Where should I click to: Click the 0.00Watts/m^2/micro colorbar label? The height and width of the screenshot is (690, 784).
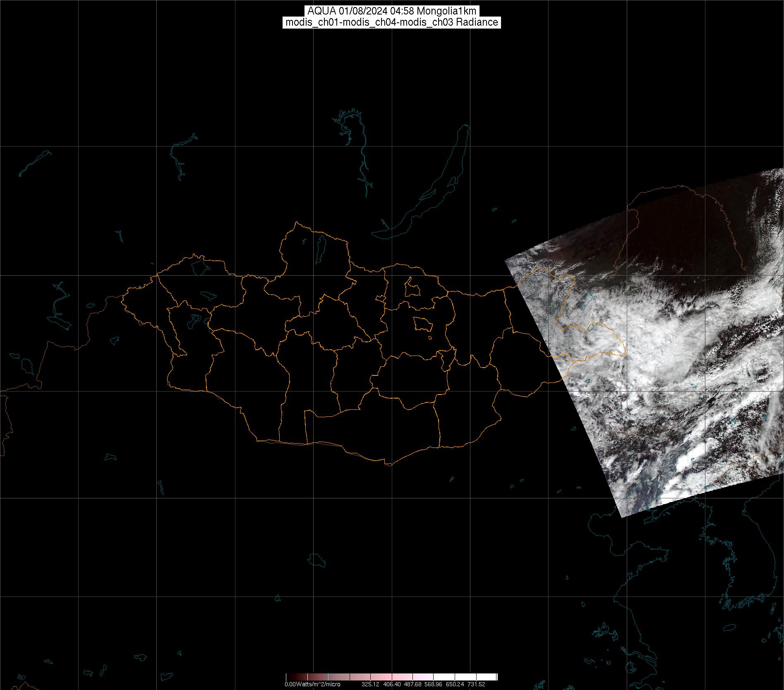312,685
